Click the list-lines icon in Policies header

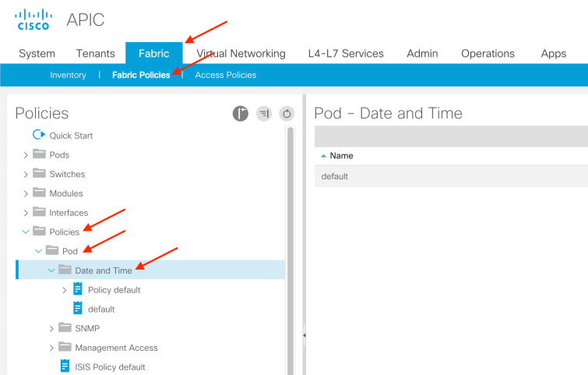[x=264, y=114]
